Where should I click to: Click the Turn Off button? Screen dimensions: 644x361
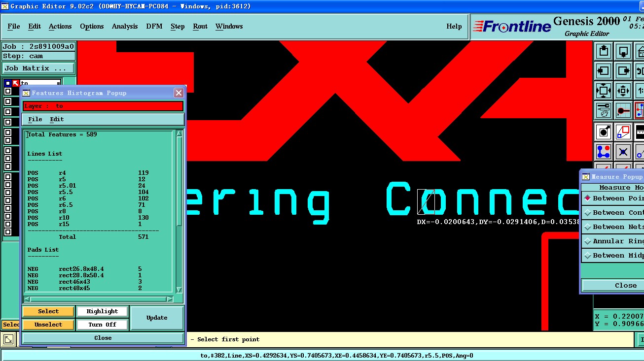coord(102,325)
